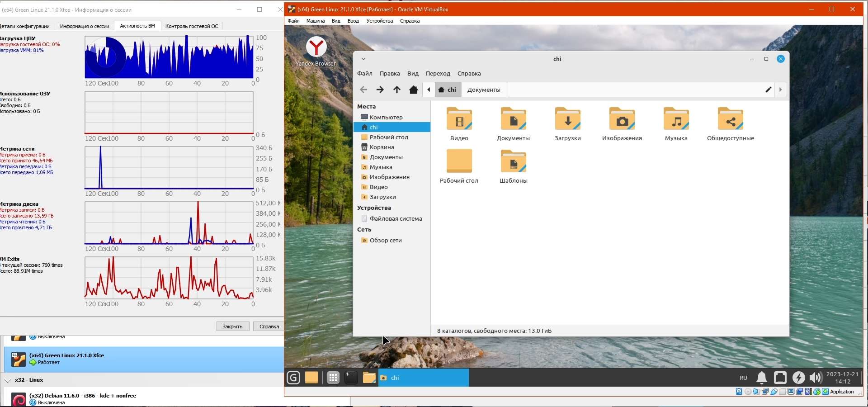Open the dropdown chevron in chi window title

point(363,59)
